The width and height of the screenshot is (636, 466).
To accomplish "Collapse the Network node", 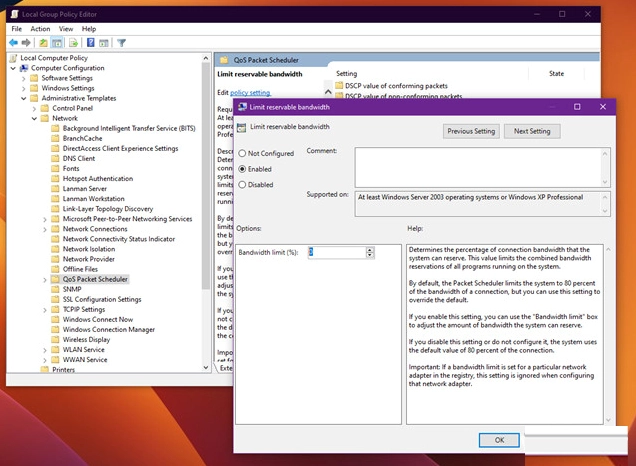I will click(x=34, y=118).
